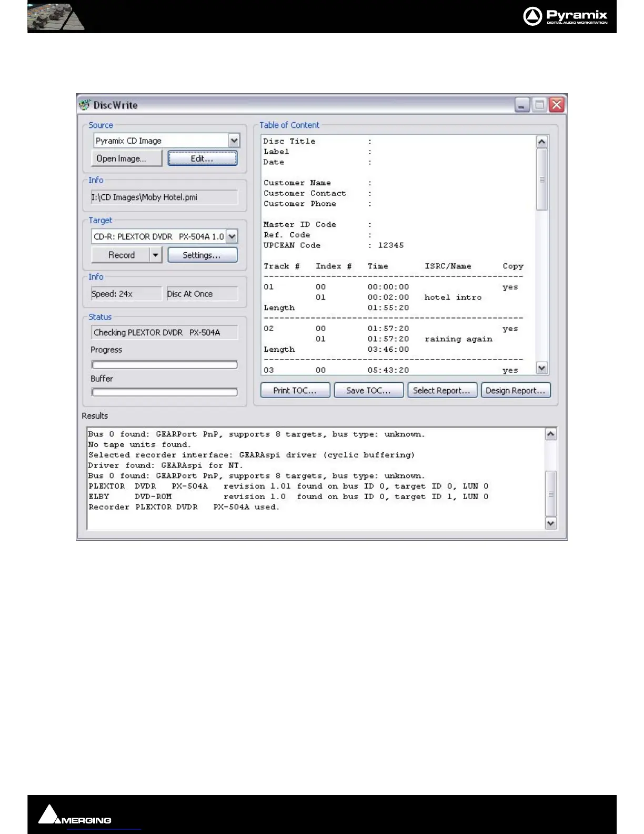This screenshot has height=834, width=644.
Task: Click Print TOC button
Action: click(295, 391)
